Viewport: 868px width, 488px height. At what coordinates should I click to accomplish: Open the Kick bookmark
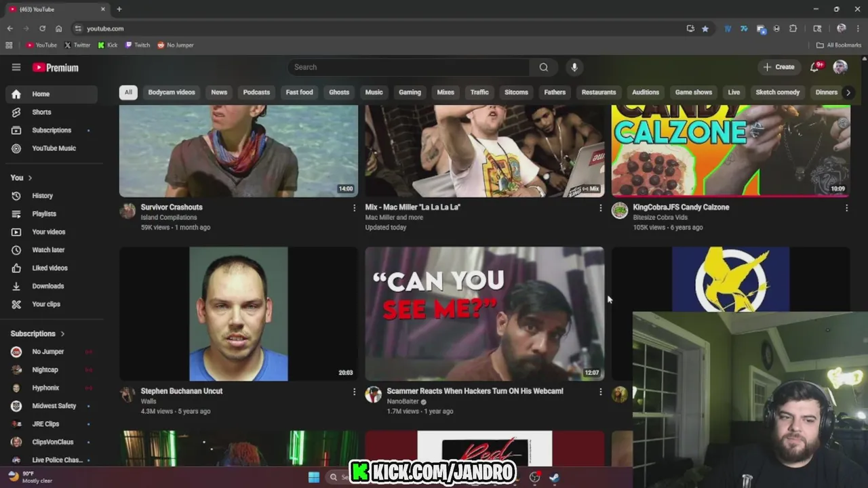108,45
